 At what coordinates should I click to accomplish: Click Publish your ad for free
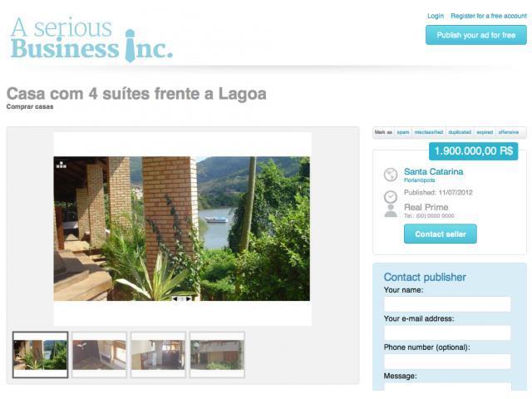click(x=476, y=35)
